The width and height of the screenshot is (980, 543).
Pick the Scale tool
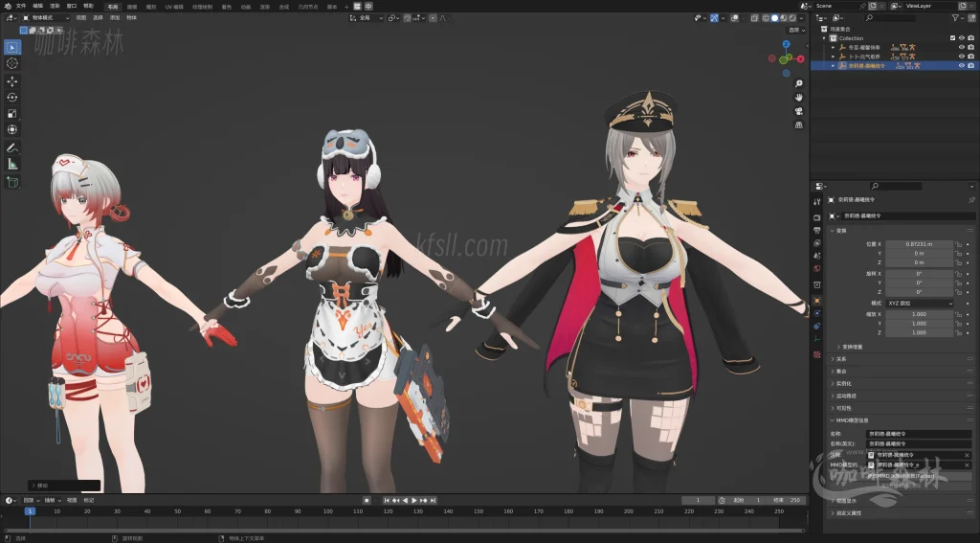coord(11,114)
